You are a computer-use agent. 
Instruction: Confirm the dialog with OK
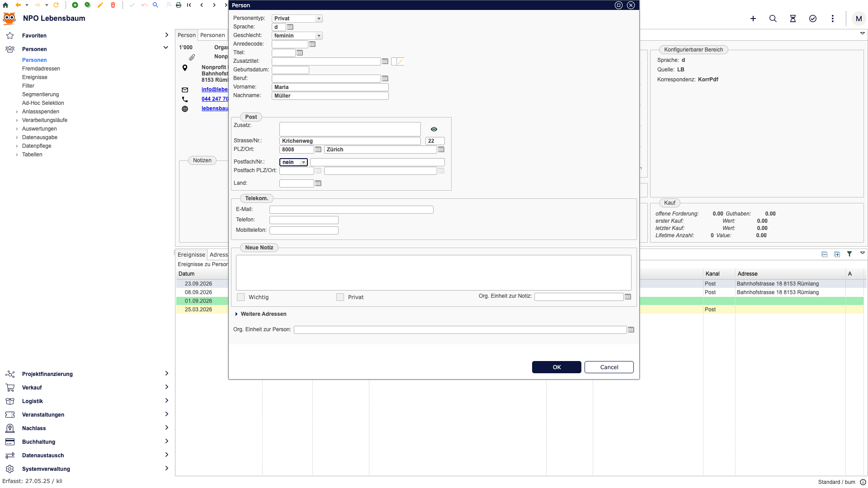(557, 367)
